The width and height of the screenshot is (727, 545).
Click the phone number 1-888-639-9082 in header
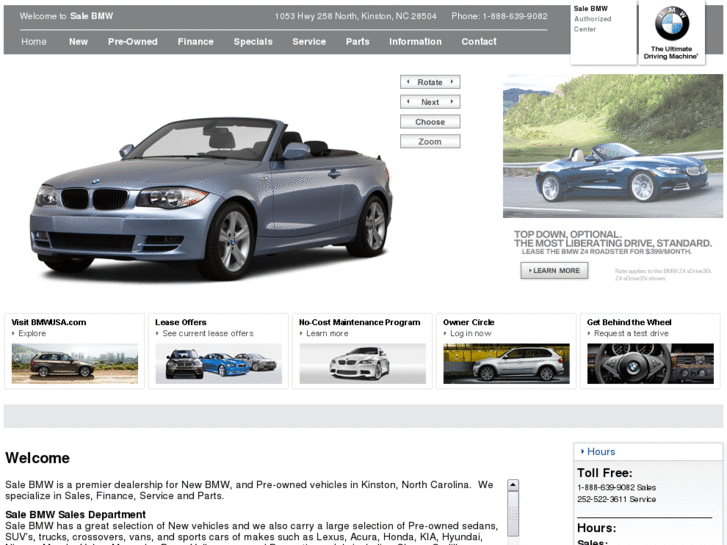tap(515, 16)
